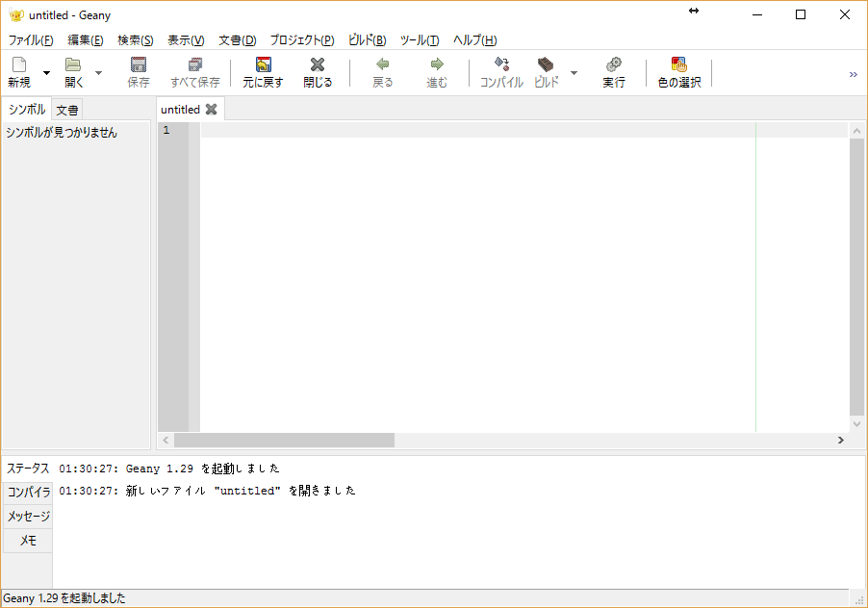Screen dimensions: 868x608
Task: Save the current file using 保存 icon
Action: [x=138, y=72]
